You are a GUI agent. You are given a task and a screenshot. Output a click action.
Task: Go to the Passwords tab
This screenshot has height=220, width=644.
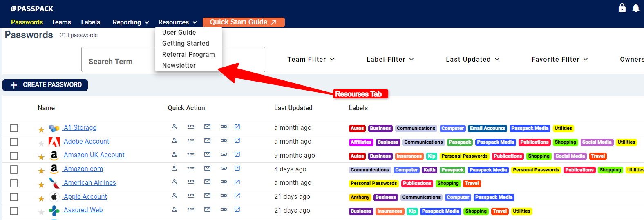pyautogui.click(x=27, y=22)
